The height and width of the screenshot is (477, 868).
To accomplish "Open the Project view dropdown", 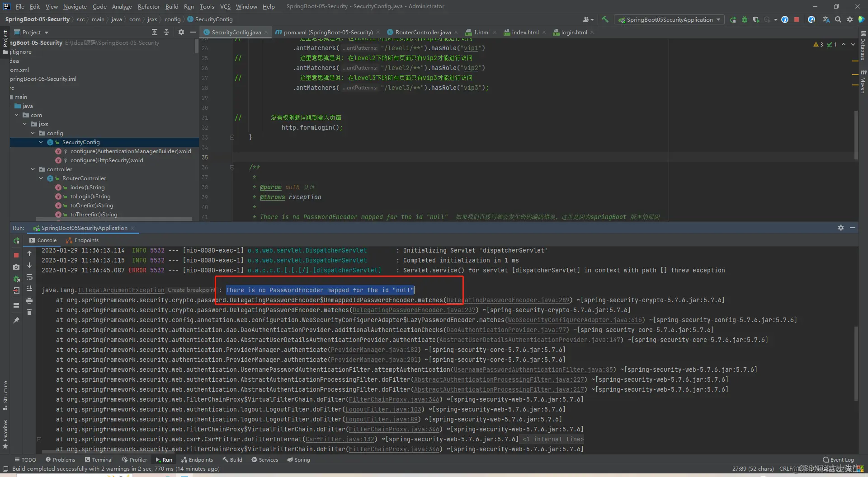I will [31, 32].
